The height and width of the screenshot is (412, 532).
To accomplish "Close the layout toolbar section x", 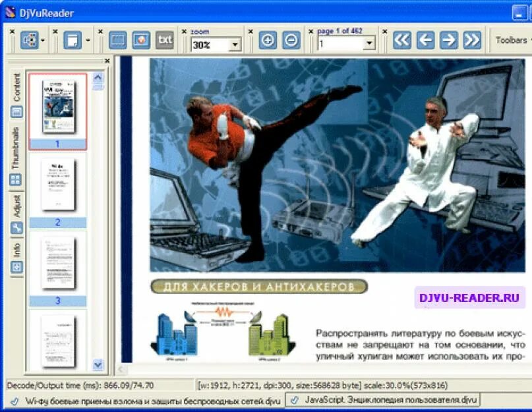I will click(x=13, y=31).
